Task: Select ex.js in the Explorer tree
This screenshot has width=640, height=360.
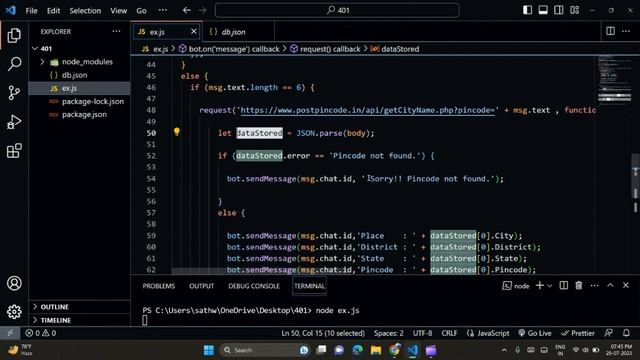Action: click(x=79, y=88)
